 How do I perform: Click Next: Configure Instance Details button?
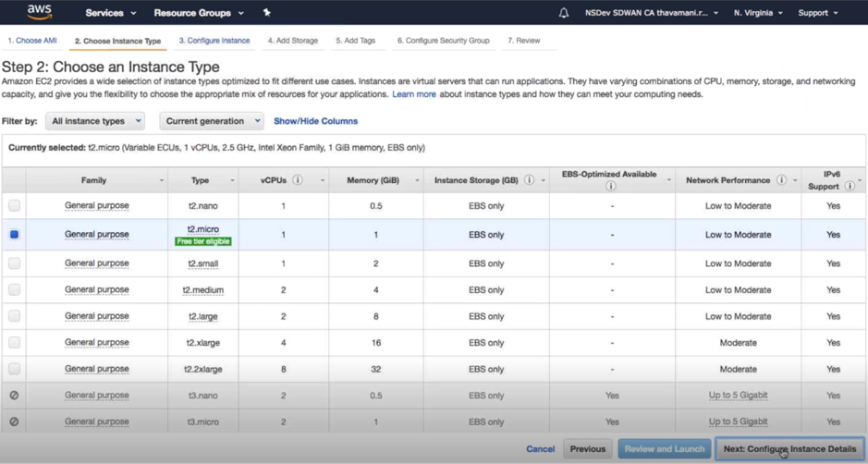click(789, 448)
